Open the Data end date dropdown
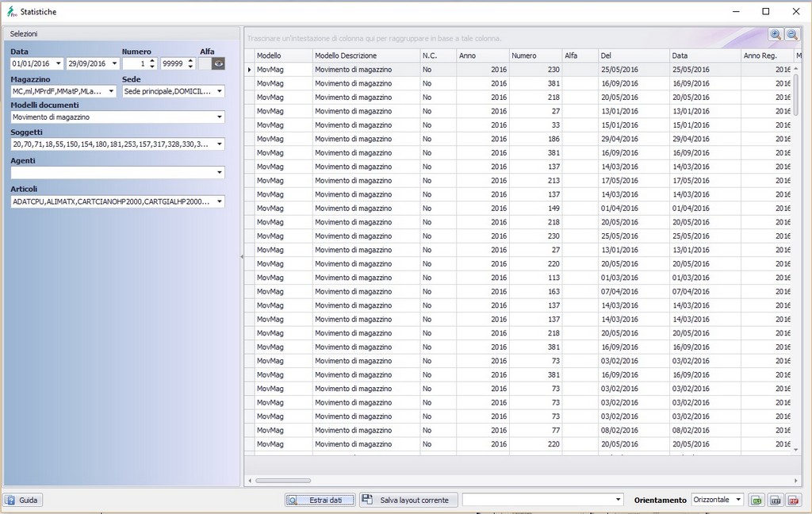 click(x=114, y=63)
